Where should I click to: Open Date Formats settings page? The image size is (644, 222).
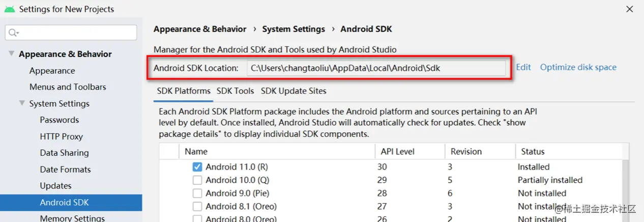(x=65, y=170)
